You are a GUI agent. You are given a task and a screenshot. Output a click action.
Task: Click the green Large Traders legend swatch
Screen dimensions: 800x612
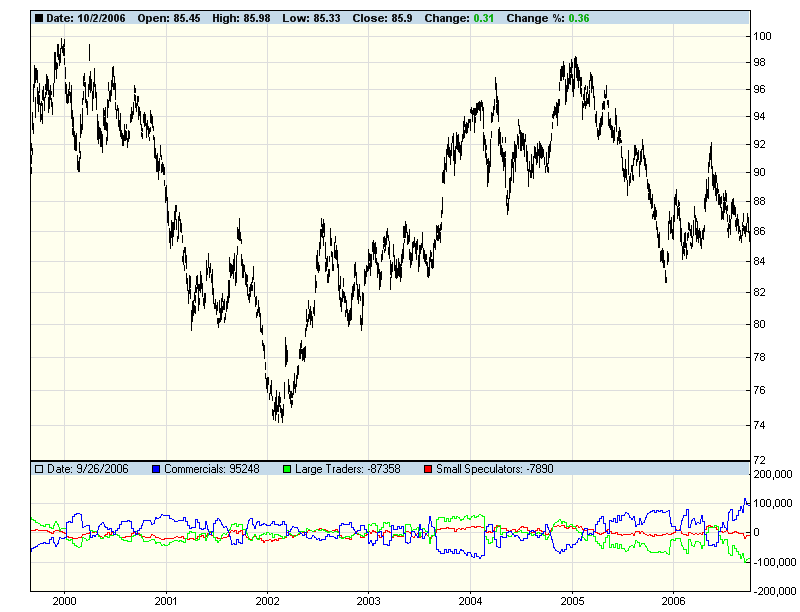[287, 469]
